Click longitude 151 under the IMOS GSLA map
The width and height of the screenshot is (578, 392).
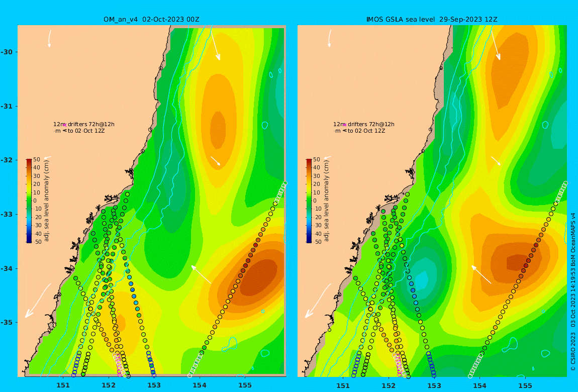pyautogui.click(x=343, y=385)
